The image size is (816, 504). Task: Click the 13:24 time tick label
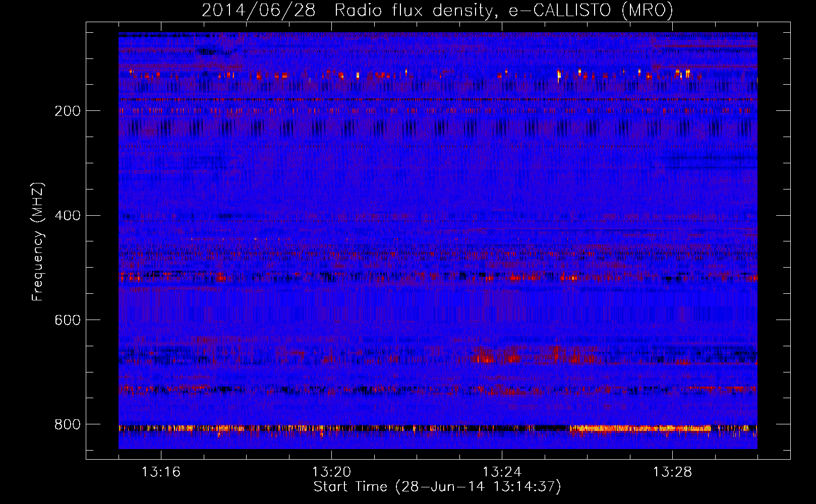[x=502, y=472]
